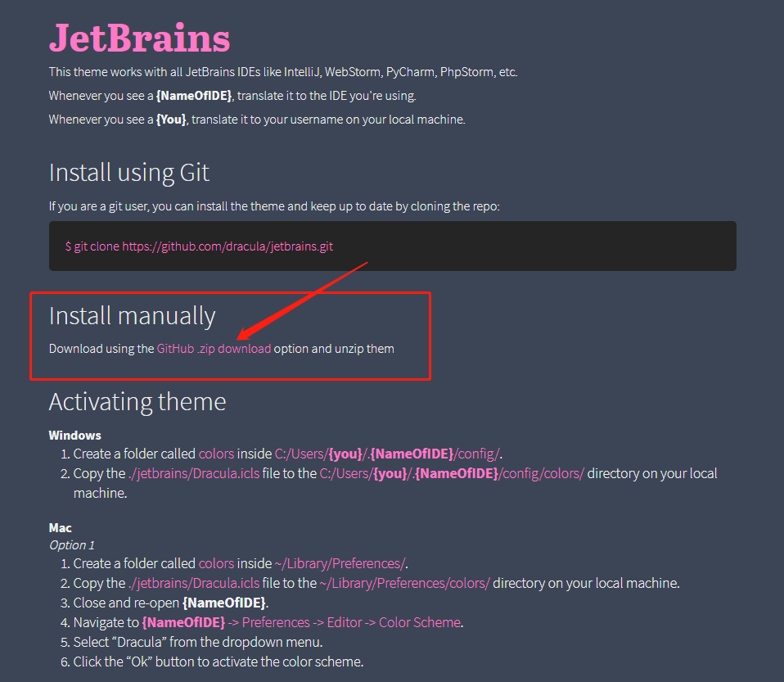
Task: Click ./jetbrains/Dracula.icls in Windows step 2
Action: click(x=194, y=473)
